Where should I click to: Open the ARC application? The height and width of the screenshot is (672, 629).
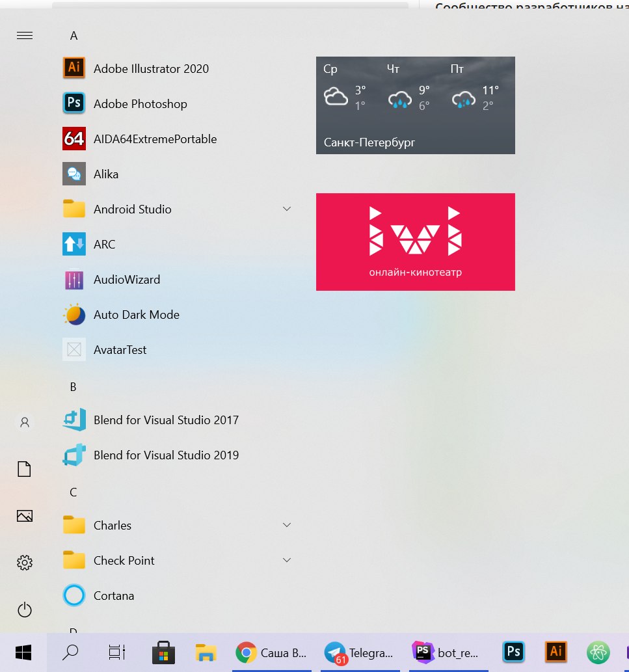click(x=178, y=245)
